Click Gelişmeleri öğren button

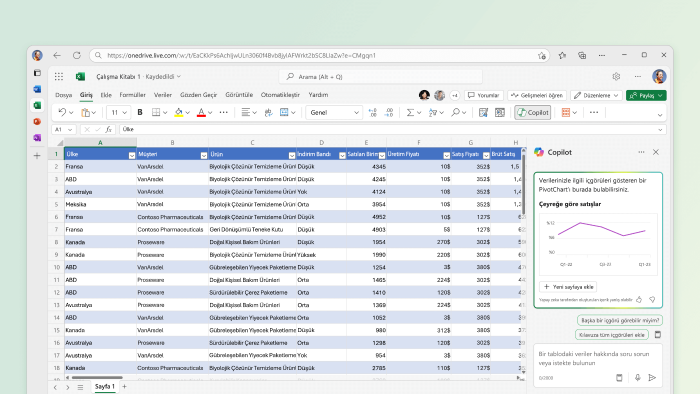[537, 95]
